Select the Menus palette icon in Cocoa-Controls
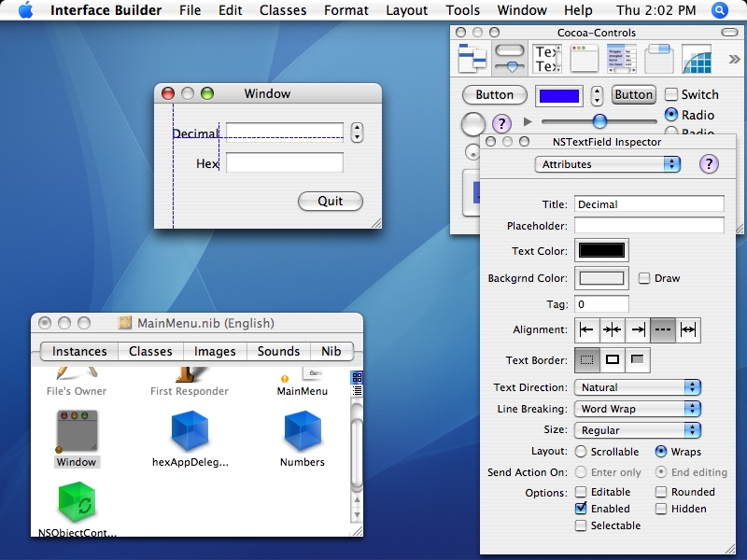The height and width of the screenshot is (560, 747). (x=472, y=58)
